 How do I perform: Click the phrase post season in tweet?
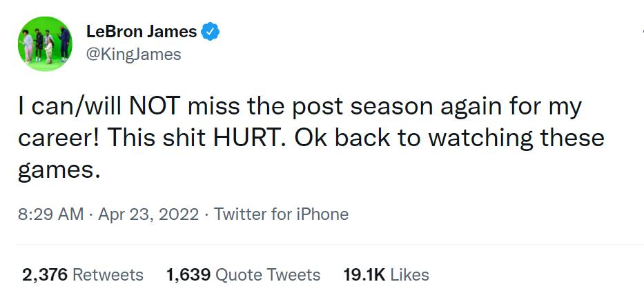[x=362, y=108]
